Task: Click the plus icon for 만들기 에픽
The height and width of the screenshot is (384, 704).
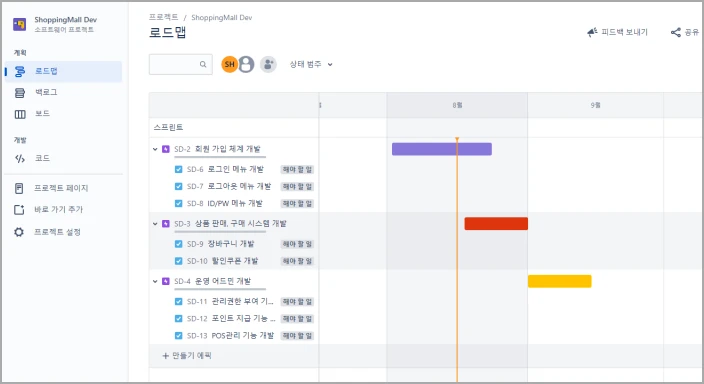Action: [x=166, y=356]
